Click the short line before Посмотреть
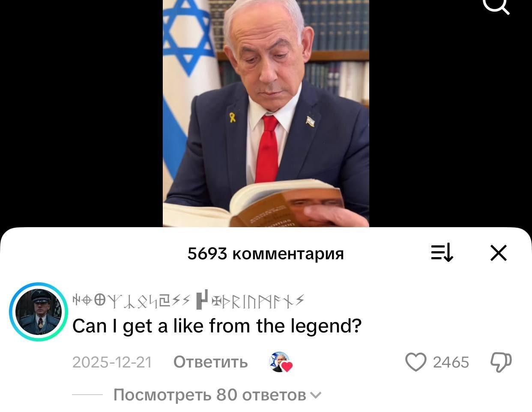 tap(87, 394)
